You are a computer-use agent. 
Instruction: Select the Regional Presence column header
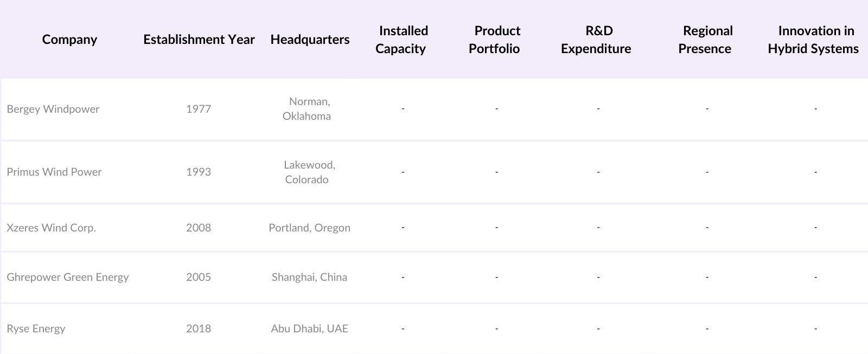[x=706, y=40]
